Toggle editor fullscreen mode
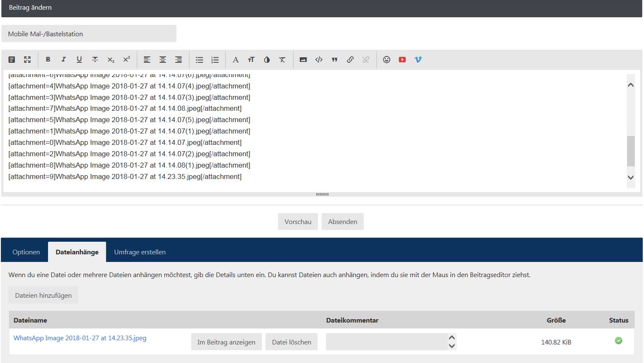 click(x=27, y=60)
